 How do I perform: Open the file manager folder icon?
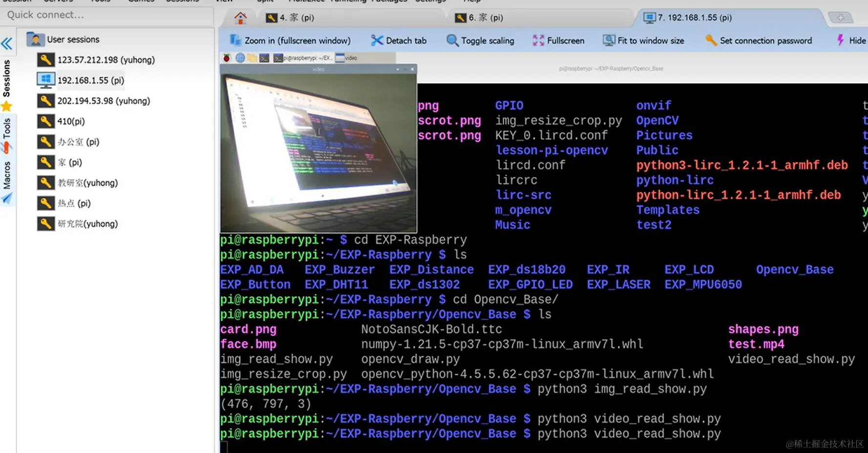tap(252, 58)
